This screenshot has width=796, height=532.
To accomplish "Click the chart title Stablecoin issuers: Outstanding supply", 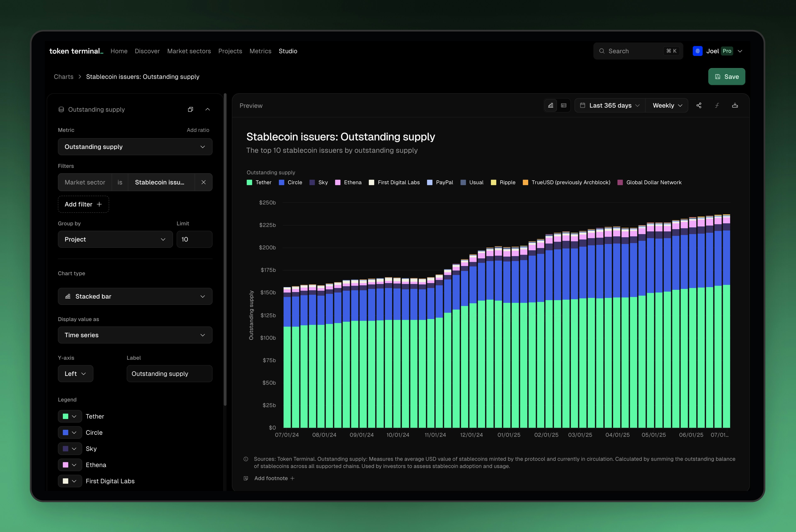I will point(340,137).
